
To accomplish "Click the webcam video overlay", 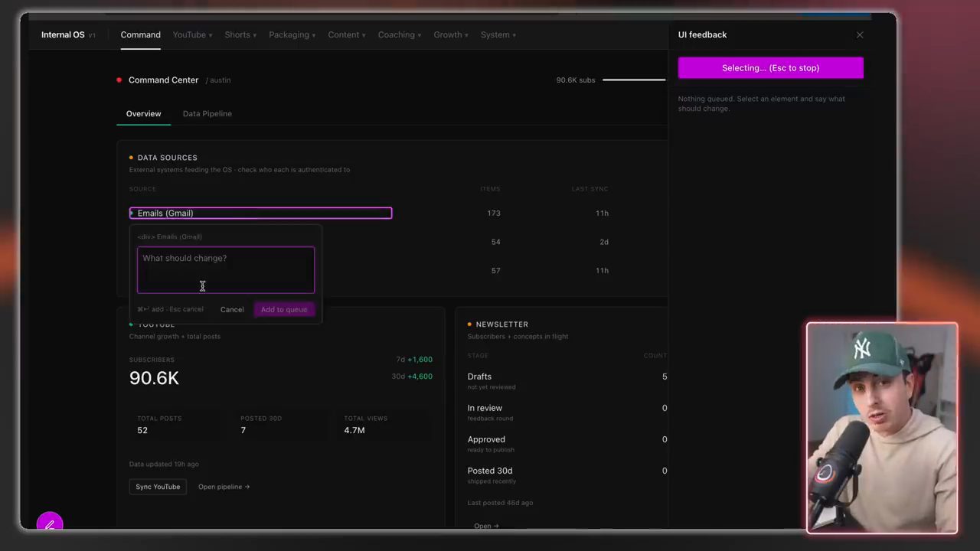I will tap(882, 428).
